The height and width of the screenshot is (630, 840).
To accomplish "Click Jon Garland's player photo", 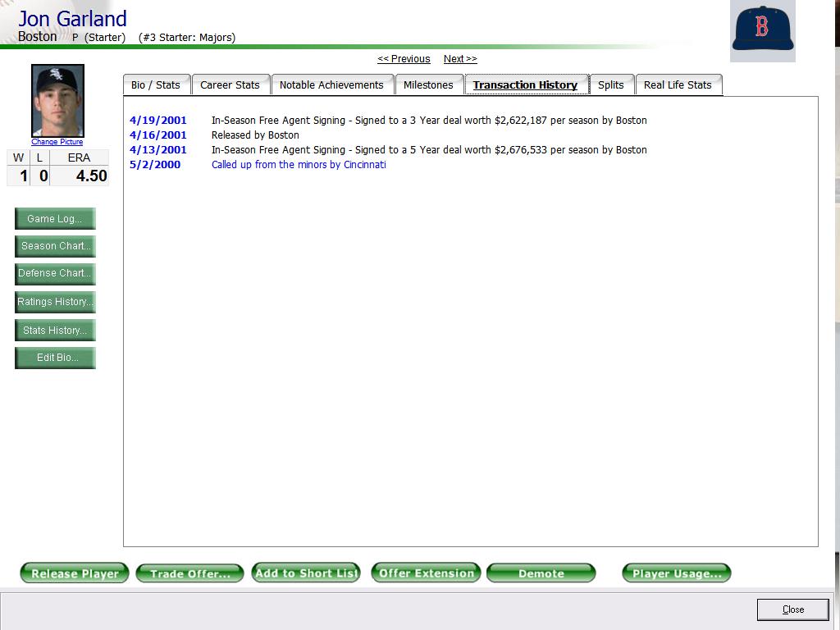I will pyautogui.click(x=58, y=101).
